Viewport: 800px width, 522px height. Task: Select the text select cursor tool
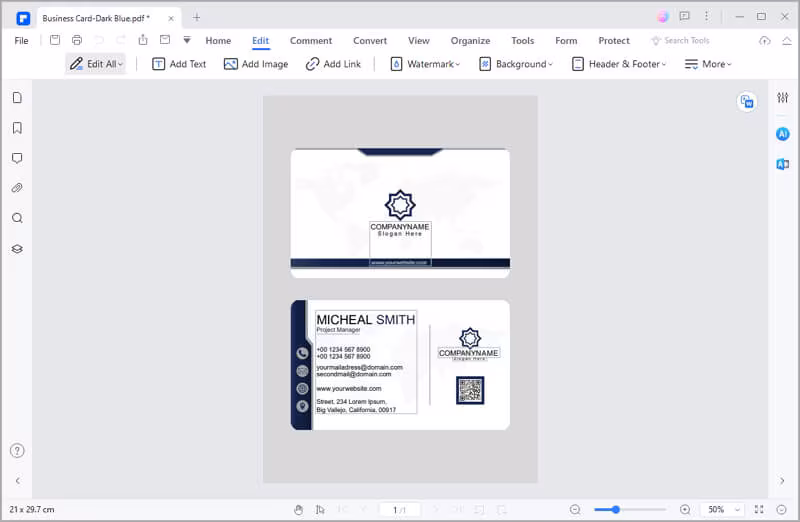(x=320, y=509)
